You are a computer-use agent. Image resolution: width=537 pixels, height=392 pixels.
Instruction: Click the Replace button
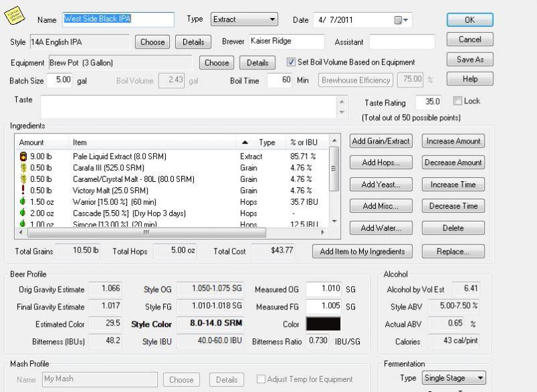point(453,251)
